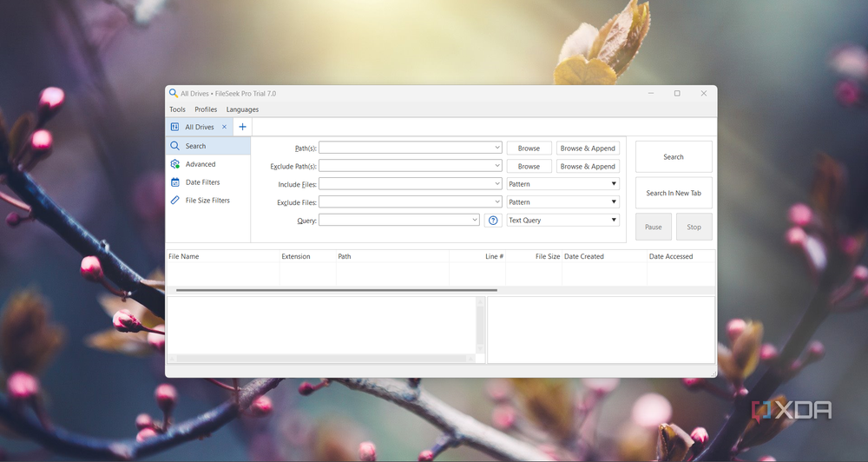The height and width of the screenshot is (462, 868).
Task: Open the Languages menu
Action: 242,109
